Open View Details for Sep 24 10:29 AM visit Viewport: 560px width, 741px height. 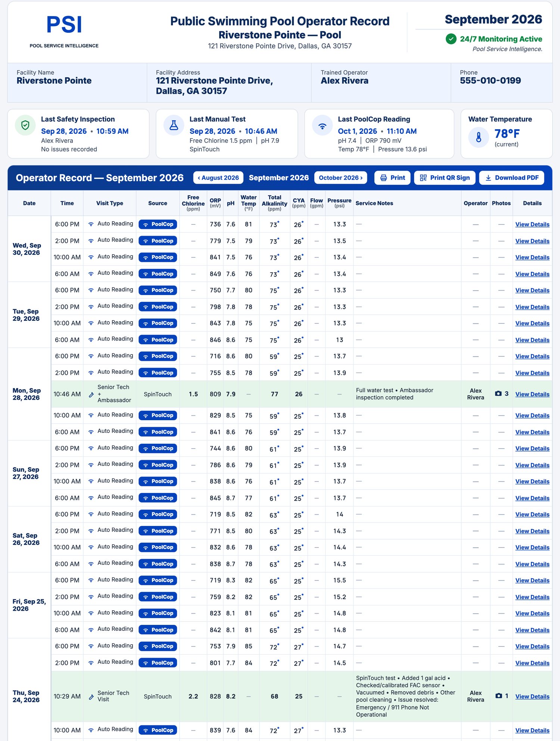pos(532,697)
